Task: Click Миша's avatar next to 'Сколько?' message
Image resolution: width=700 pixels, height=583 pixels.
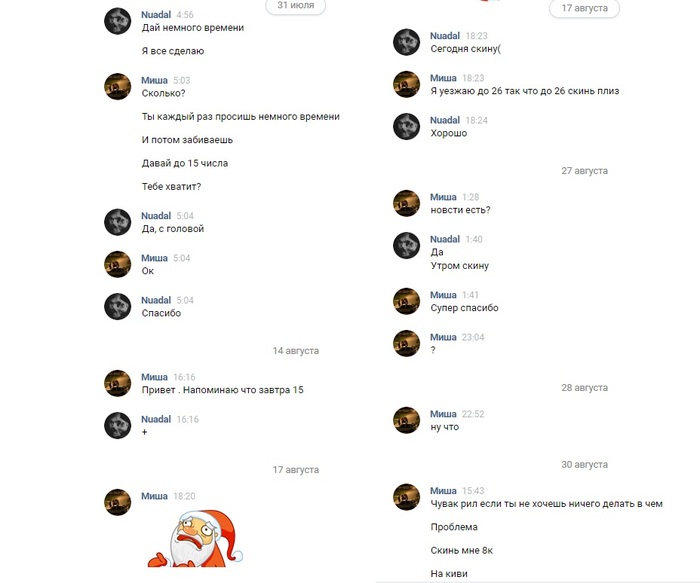Action: pyautogui.click(x=117, y=87)
